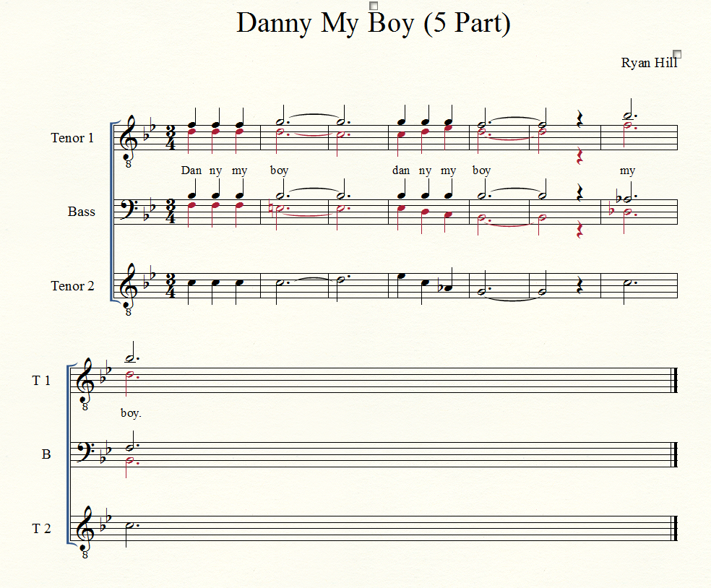The height and width of the screenshot is (588, 711).
Task: Click the lowercase lyric syllable dan
Action: [401, 170]
